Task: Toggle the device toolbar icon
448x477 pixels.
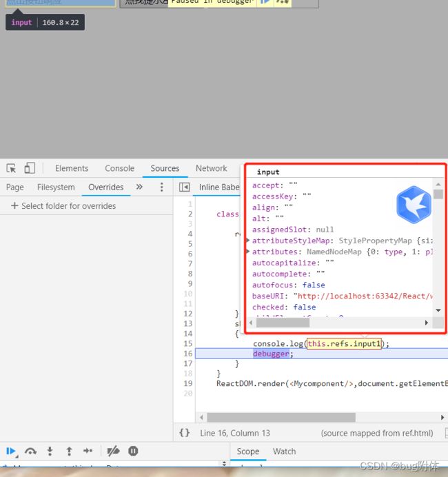Action: click(x=30, y=168)
